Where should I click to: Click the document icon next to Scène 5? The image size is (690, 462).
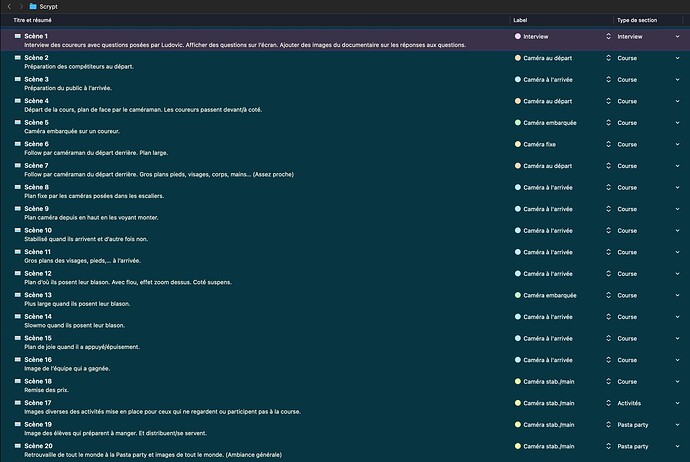[x=17, y=122]
